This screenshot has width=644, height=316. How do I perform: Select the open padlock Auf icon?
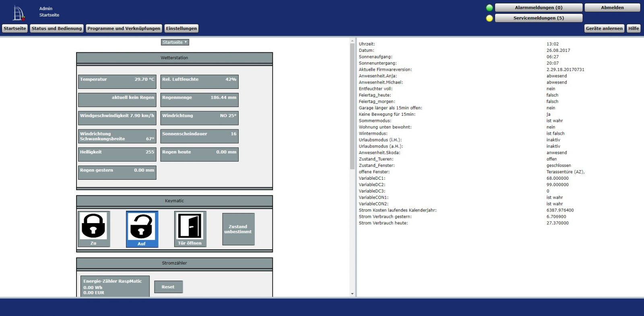click(142, 227)
